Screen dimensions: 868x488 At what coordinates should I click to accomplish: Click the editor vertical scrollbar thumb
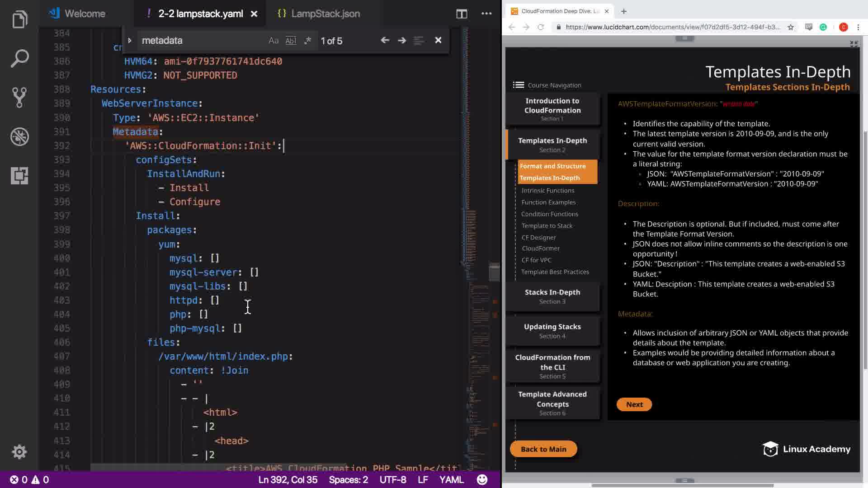(x=494, y=272)
